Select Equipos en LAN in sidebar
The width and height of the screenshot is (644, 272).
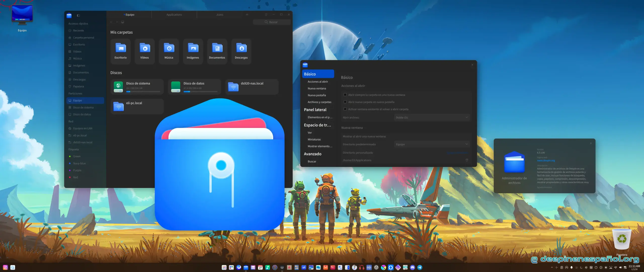coord(85,128)
